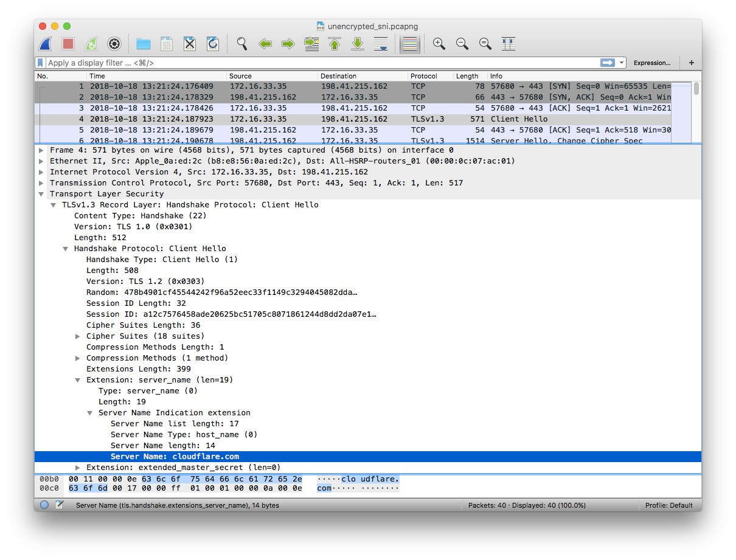Collapse Server Name Indication extension node
Viewport: 736px width, 560px height.
89,413
